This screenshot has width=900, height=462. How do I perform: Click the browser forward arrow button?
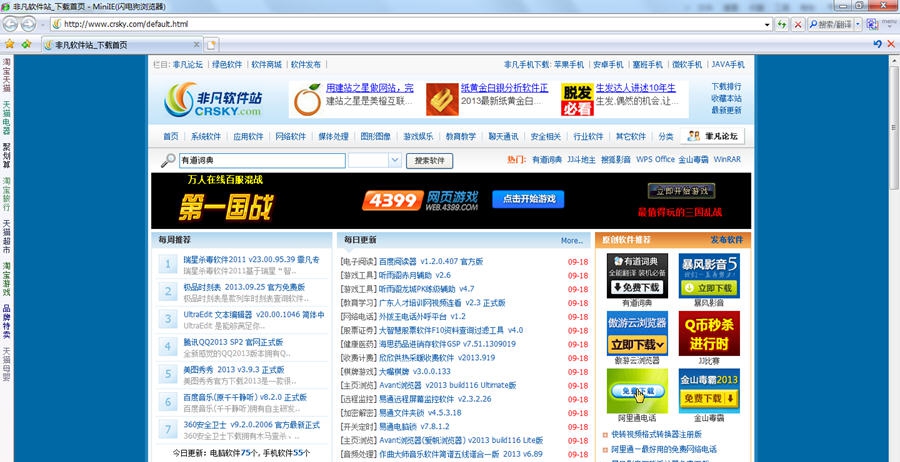(28, 24)
